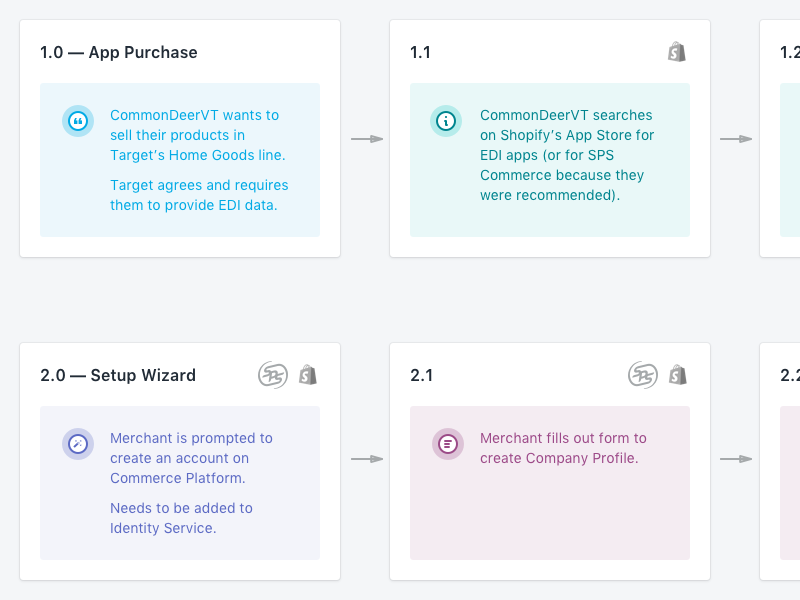The width and height of the screenshot is (800, 600).
Task: Click the arrow after card 1.1
Action: tap(736, 139)
